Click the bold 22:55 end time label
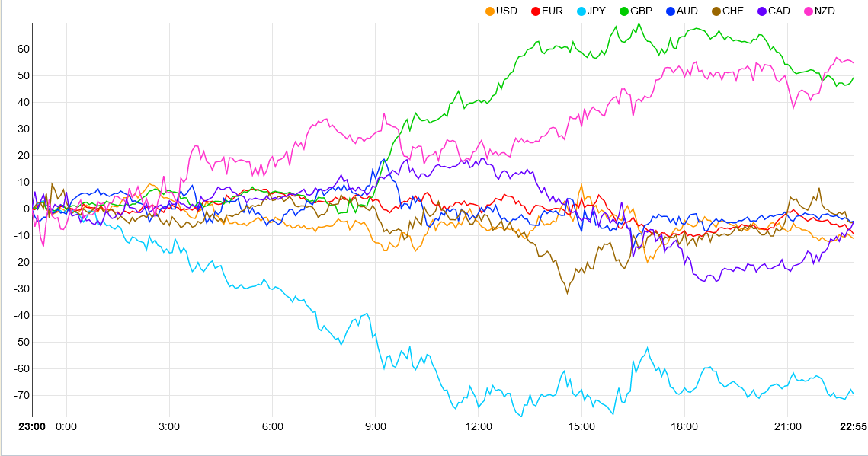868x456 pixels. 853,426
